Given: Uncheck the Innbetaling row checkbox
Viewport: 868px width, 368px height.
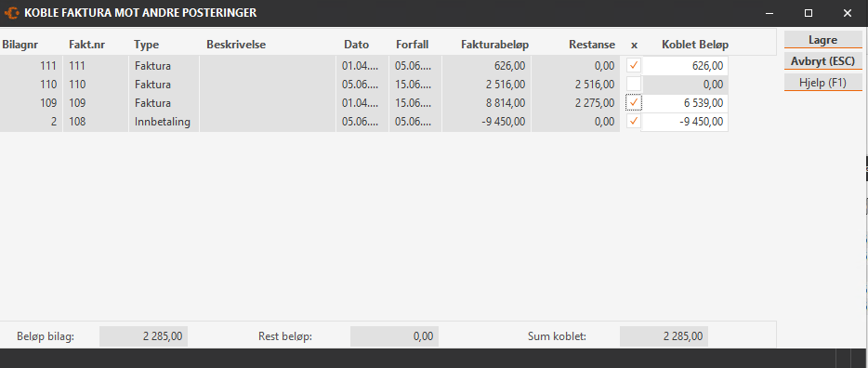Looking at the screenshot, I should [x=634, y=121].
